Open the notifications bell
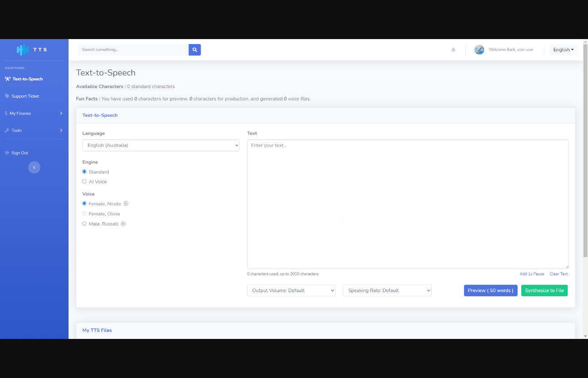The height and width of the screenshot is (378, 588). pos(453,50)
